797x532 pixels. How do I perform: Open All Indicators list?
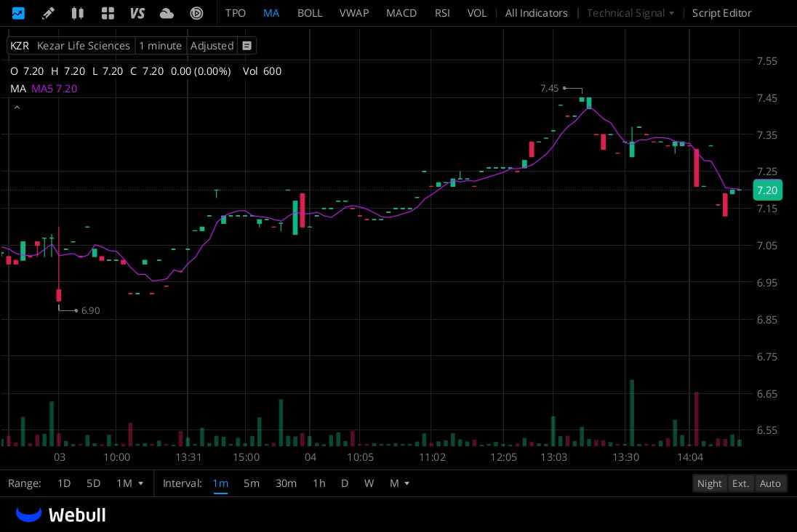[536, 13]
